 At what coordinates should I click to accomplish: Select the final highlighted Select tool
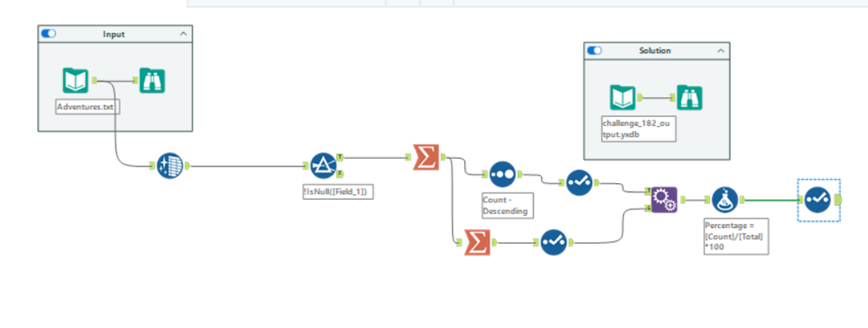818,200
